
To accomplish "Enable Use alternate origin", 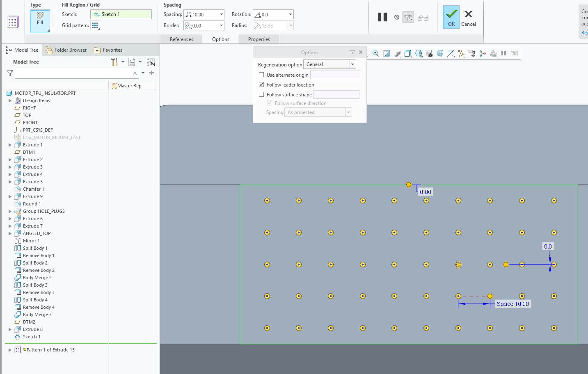I will tap(261, 75).
